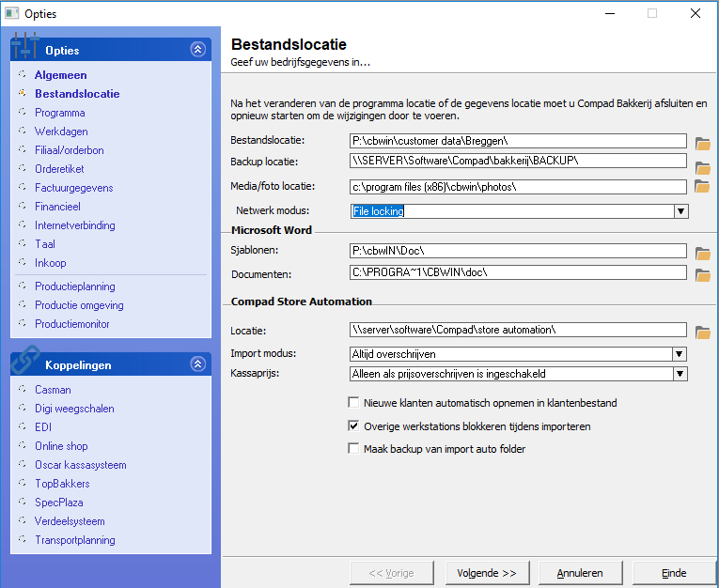719x588 pixels.
Task: Open Orderetiket settings
Action: (x=59, y=169)
